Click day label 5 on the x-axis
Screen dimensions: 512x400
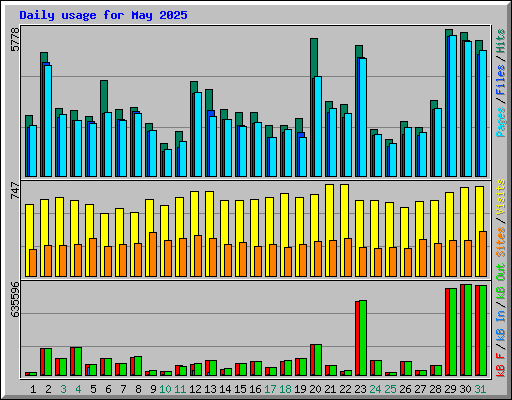(x=93, y=389)
